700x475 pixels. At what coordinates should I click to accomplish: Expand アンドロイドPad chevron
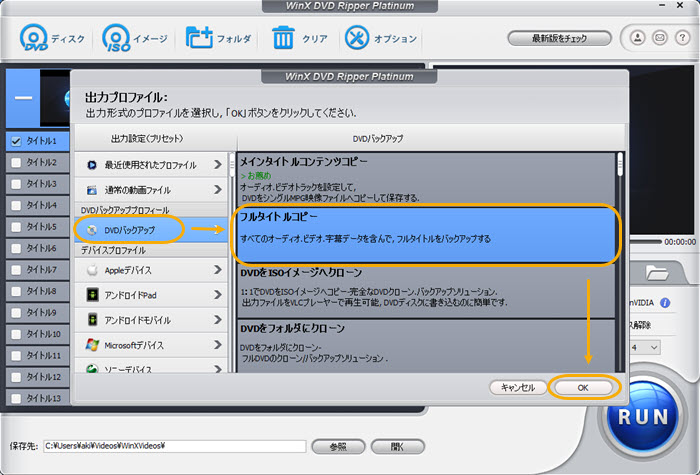[x=218, y=295]
